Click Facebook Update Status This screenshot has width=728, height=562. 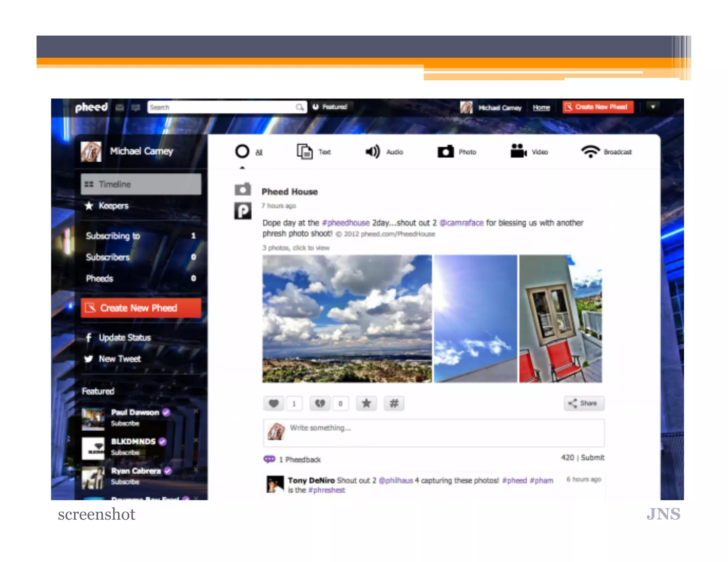118,337
